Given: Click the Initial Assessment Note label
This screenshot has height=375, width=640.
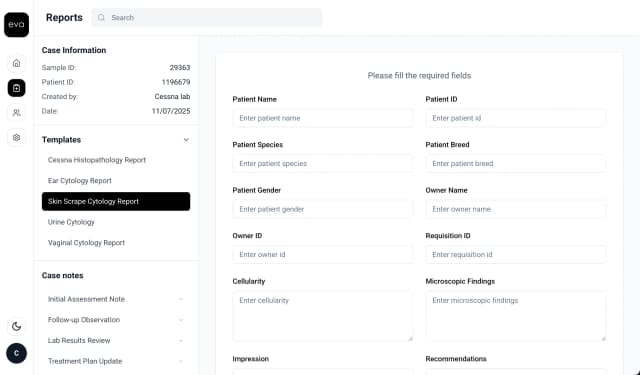Looking at the screenshot, I should pyautogui.click(x=86, y=299).
